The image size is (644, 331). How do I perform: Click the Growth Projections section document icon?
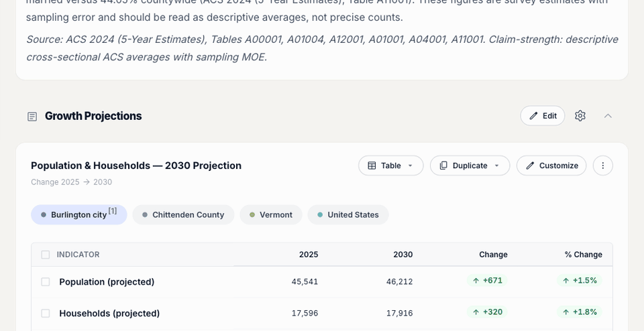point(32,117)
